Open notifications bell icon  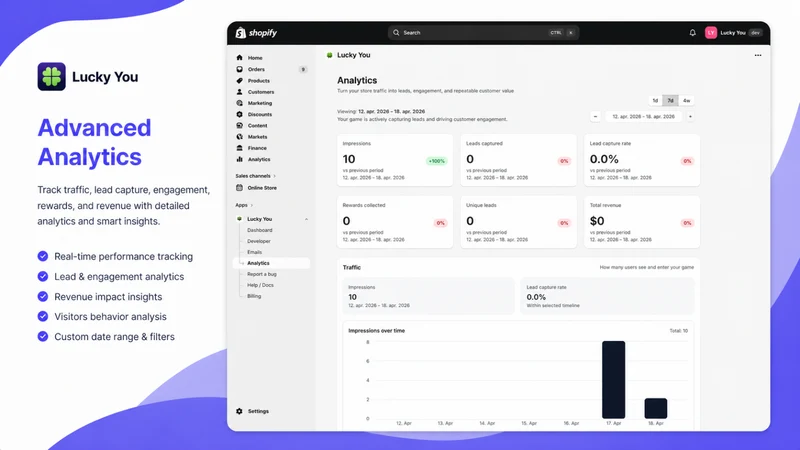click(692, 33)
